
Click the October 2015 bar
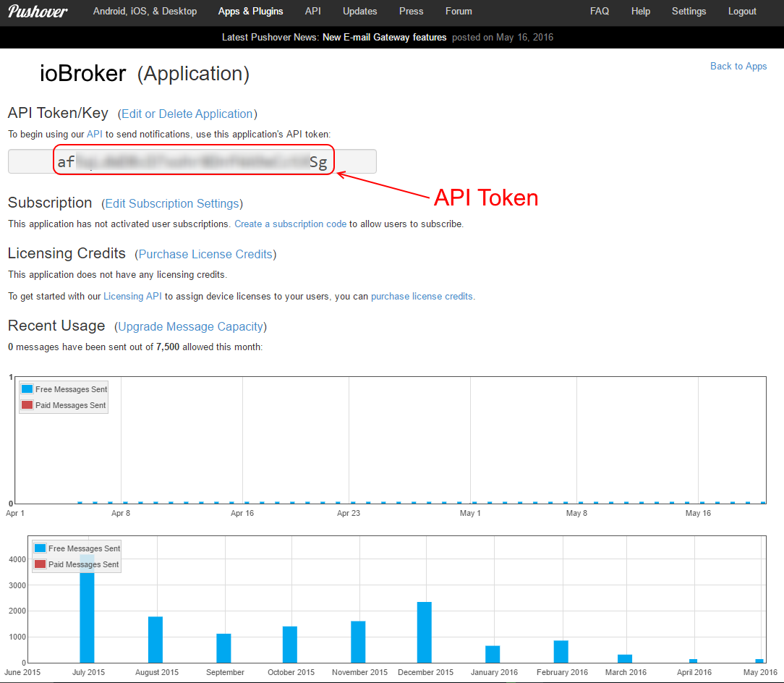[290, 645]
